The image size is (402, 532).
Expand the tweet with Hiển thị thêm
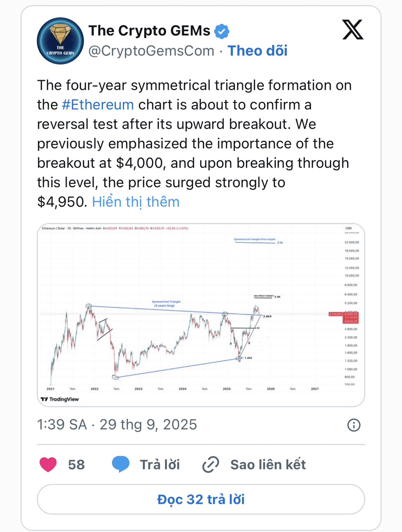pyautogui.click(x=135, y=201)
